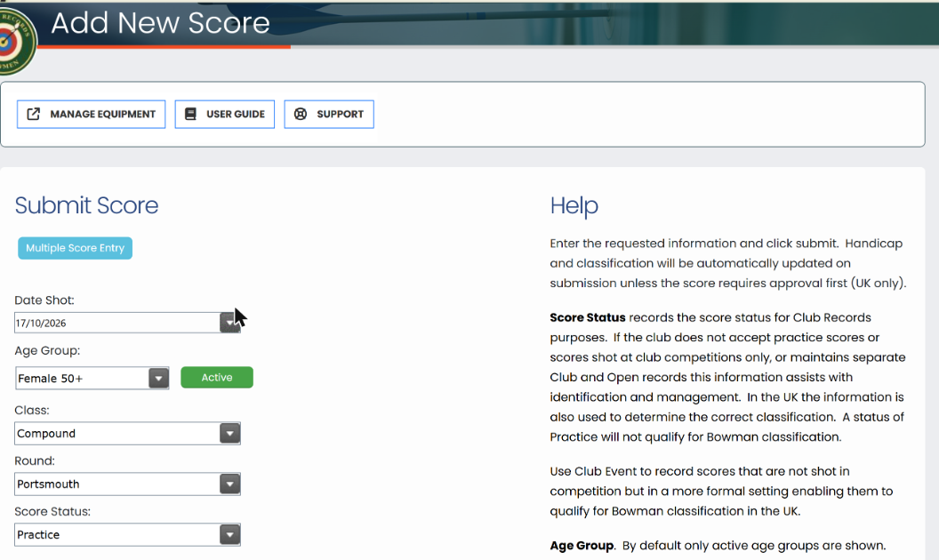Click the Support button
This screenshot has height=560, width=939.
click(329, 114)
